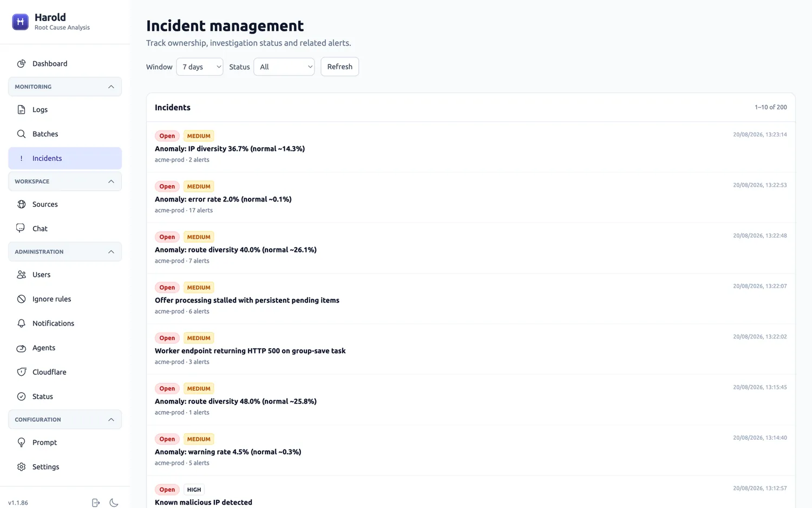Open the Dashboard pie chart icon
Screen dimensions: 812x508
pos(21,63)
